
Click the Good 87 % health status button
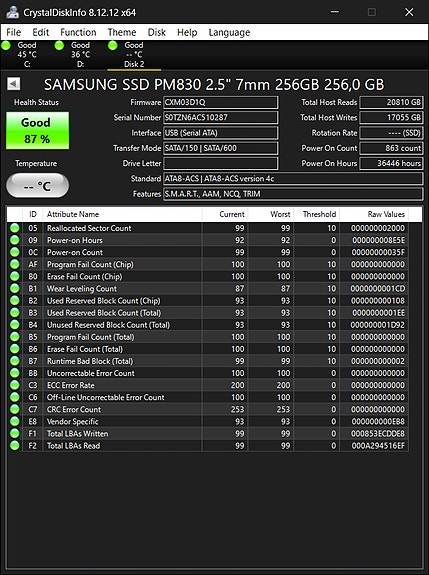[37, 131]
